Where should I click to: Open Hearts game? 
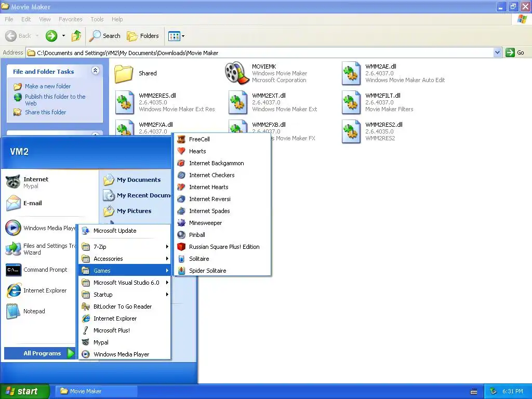[x=222, y=151]
